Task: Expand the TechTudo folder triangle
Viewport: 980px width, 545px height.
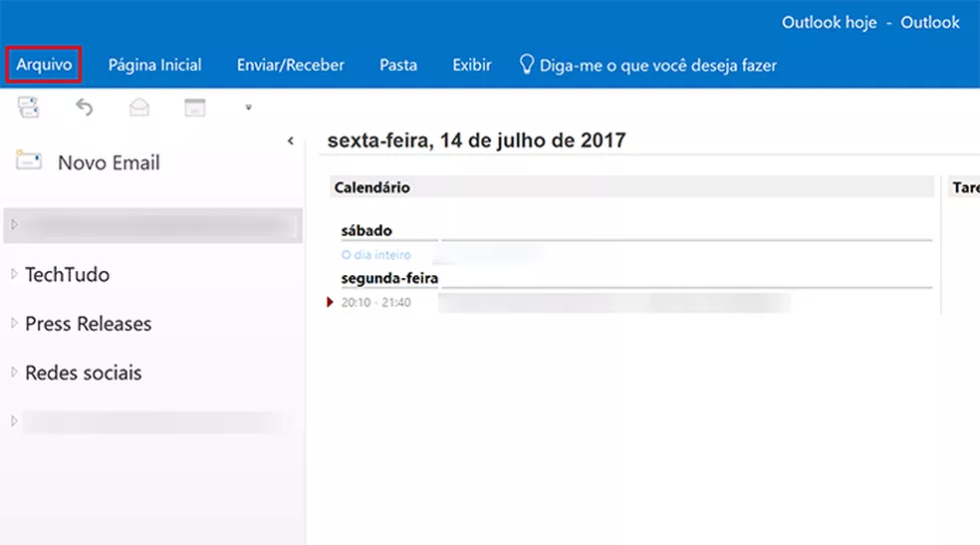Action: tap(14, 274)
